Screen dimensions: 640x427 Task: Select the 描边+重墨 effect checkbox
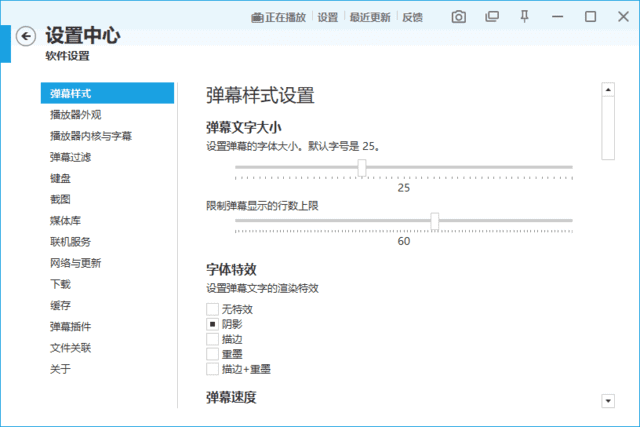pyautogui.click(x=212, y=369)
